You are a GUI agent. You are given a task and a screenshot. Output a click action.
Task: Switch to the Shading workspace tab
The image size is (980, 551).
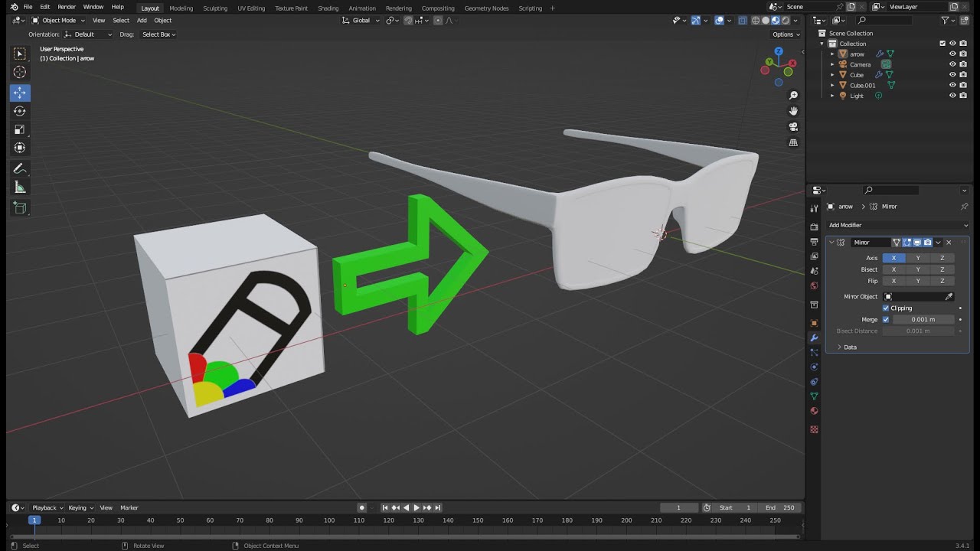pos(328,8)
